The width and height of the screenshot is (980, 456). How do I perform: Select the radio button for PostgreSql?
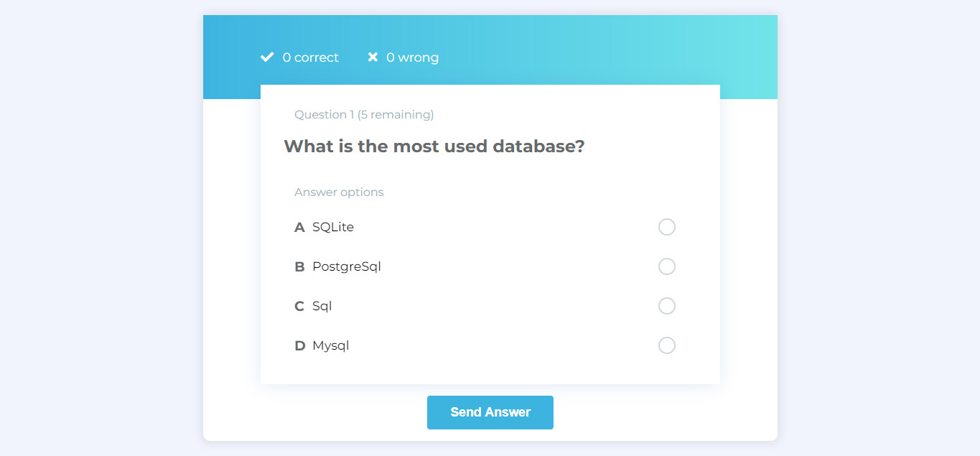coord(667,266)
